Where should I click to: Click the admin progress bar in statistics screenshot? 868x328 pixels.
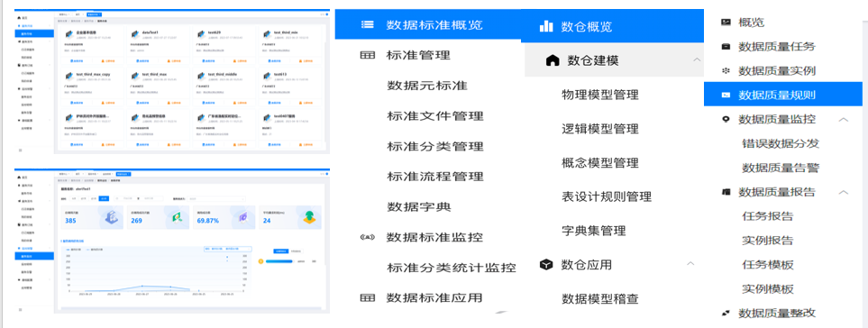(x=280, y=261)
